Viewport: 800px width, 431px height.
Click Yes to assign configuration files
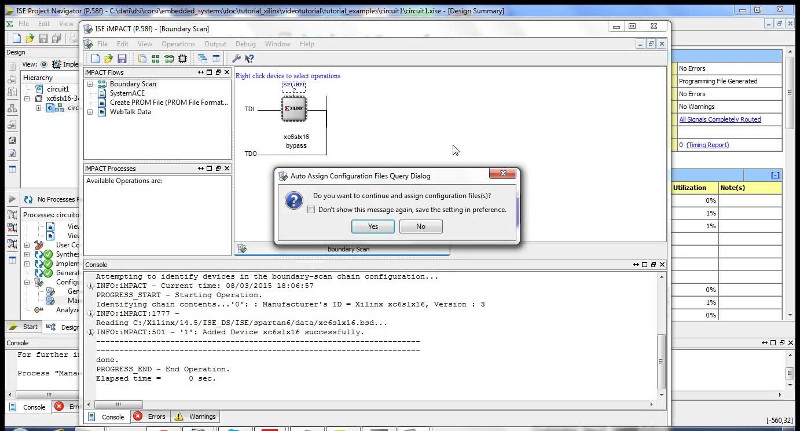pyautogui.click(x=373, y=226)
